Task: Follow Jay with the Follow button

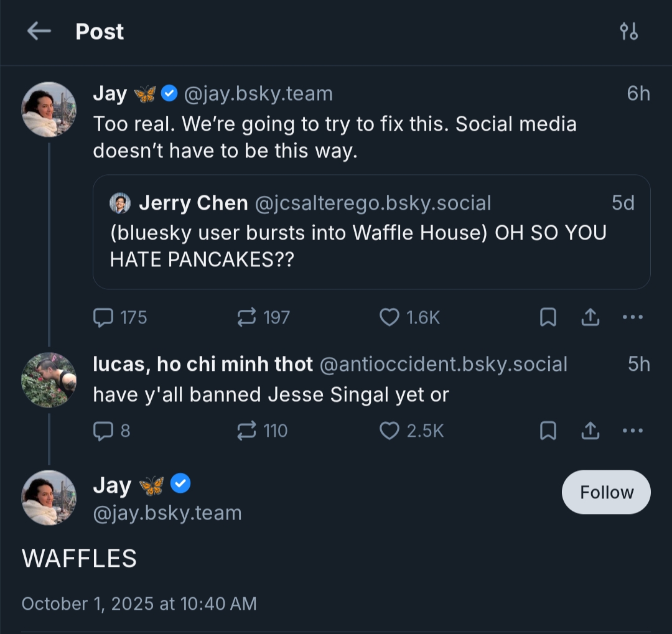Action: pos(606,492)
